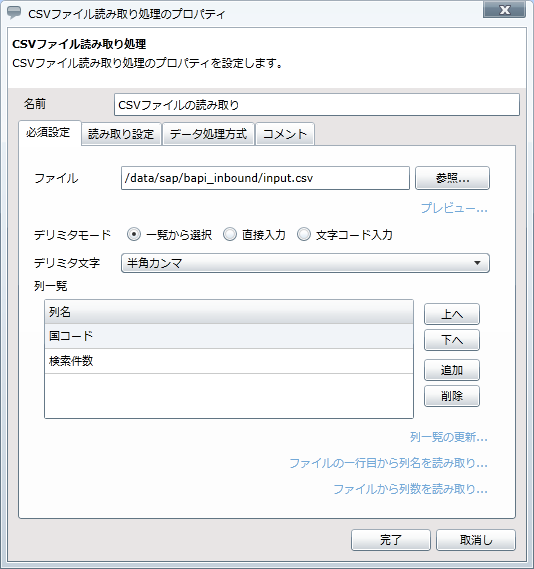This screenshot has width=534, height=569.
Task: Click the dialog speech-bubble icon in the title bar
Action: [15, 13]
